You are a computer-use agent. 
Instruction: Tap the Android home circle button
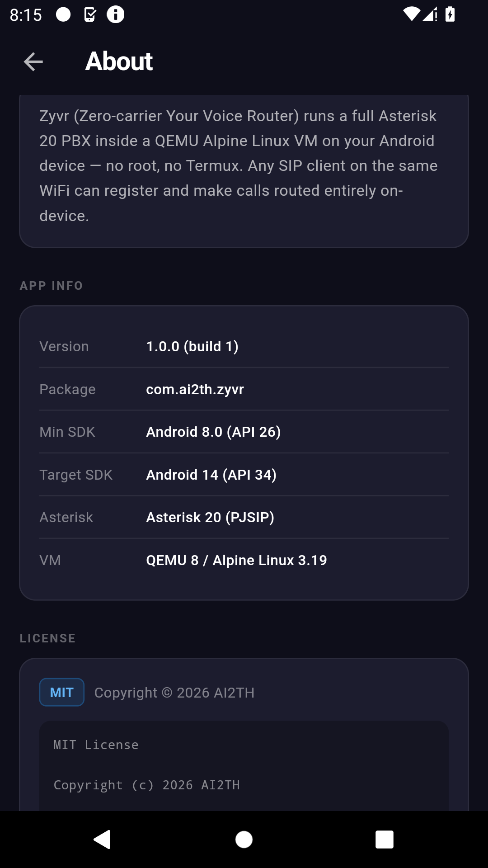pyautogui.click(x=244, y=840)
